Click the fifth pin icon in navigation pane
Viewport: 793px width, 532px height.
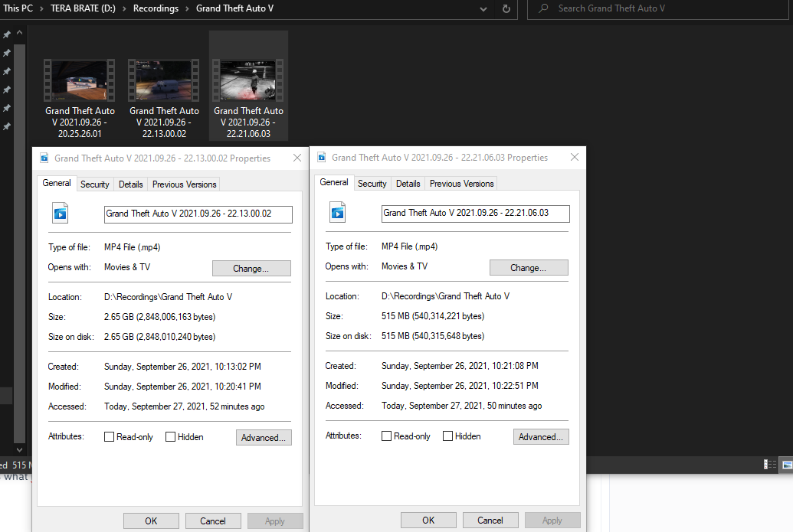pyautogui.click(x=7, y=108)
